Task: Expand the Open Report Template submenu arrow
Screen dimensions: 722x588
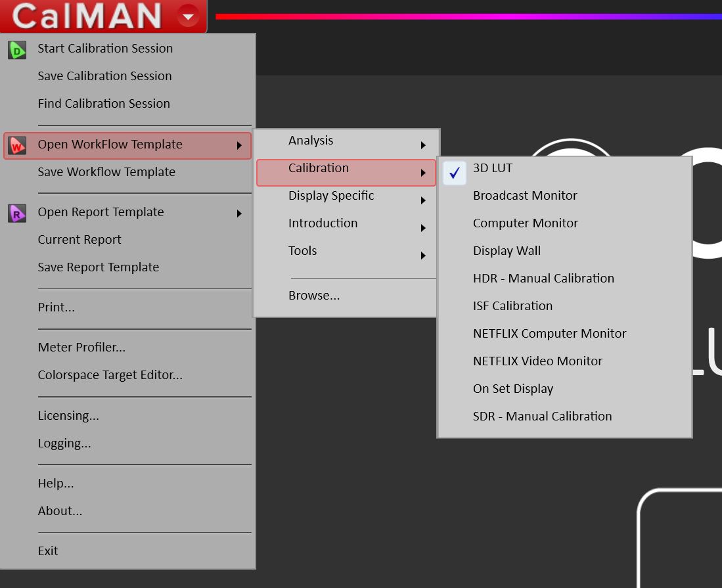Action: [239, 213]
